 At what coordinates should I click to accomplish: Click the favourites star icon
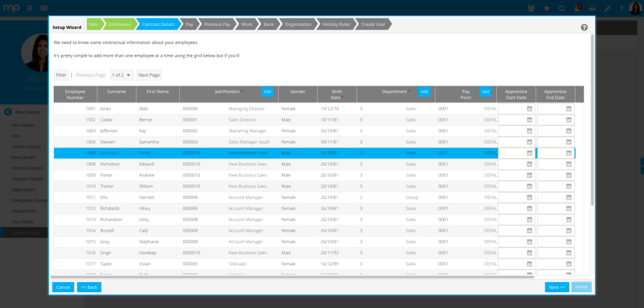tap(546, 9)
